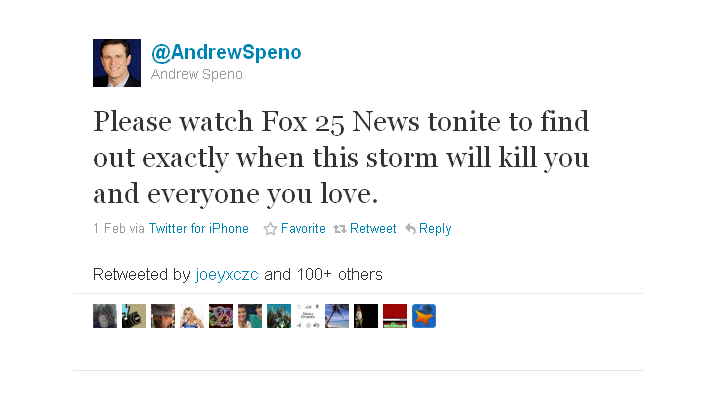Click the Reply text link

point(435,229)
